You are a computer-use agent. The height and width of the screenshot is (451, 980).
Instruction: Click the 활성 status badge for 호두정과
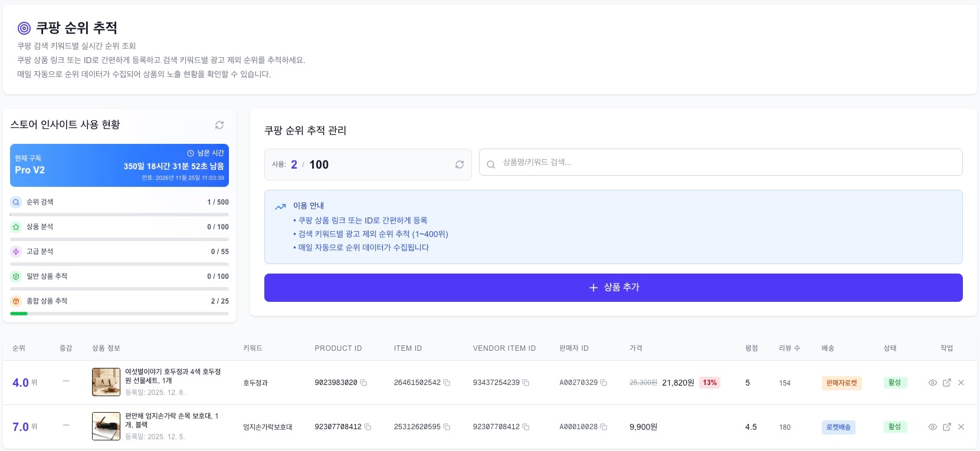tap(894, 383)
